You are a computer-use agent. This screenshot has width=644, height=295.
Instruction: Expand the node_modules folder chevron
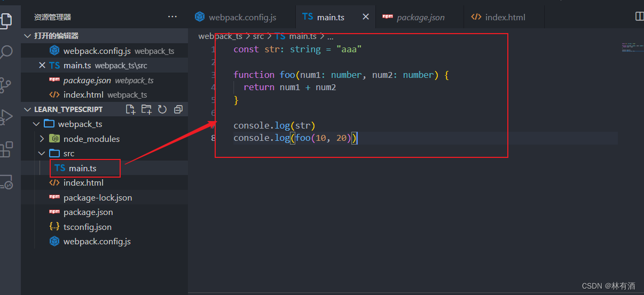point(42,139)
